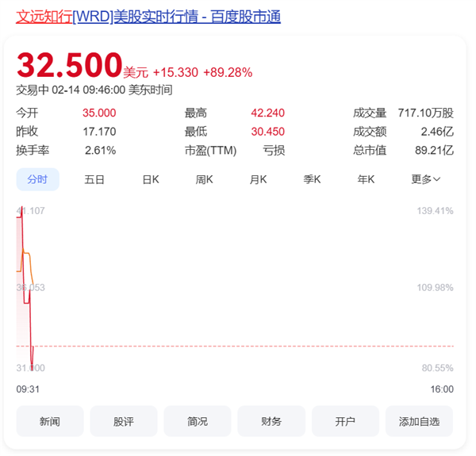Add stock with 添加自选 button
Image resolution: width=476 pixels, height=456 pixels.
point(419,421)
